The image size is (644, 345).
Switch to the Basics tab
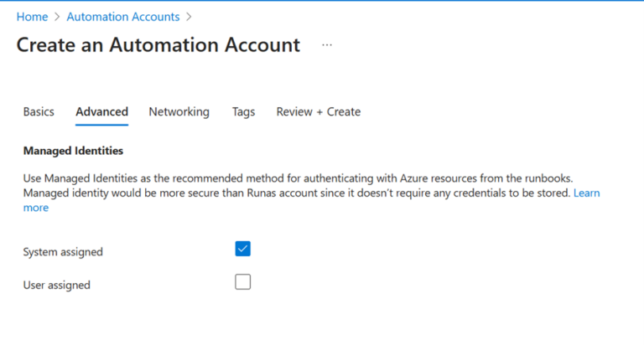point(39,111)
